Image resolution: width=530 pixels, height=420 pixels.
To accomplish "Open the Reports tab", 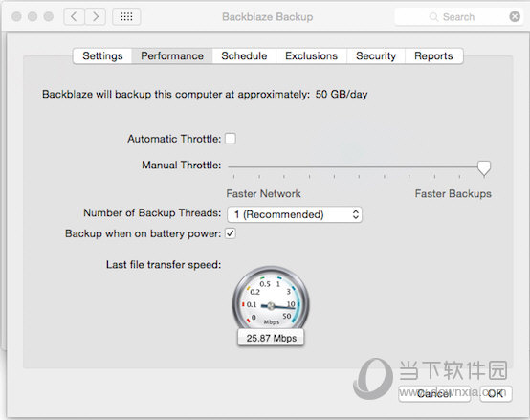I will pyautogui.click(x=433, y=55).
